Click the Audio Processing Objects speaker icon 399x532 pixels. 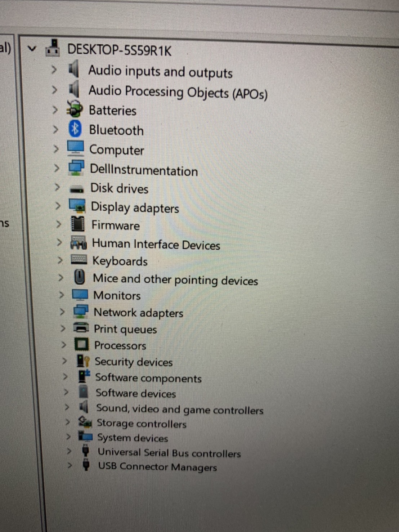74,89
